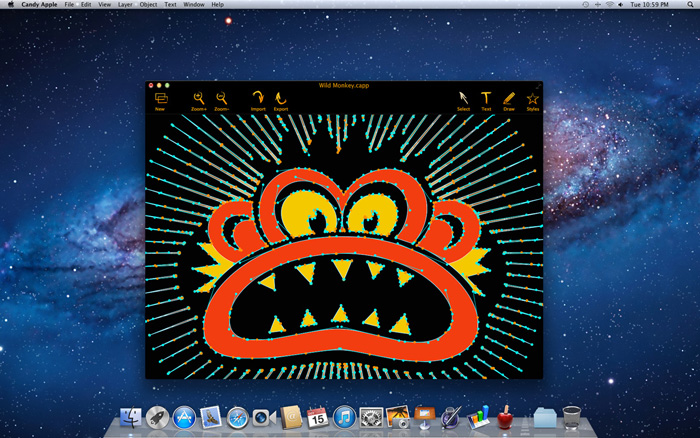Open the Apple menu
Screen dimensions: 700x438
pyautogui.click(x=11, y=4)
